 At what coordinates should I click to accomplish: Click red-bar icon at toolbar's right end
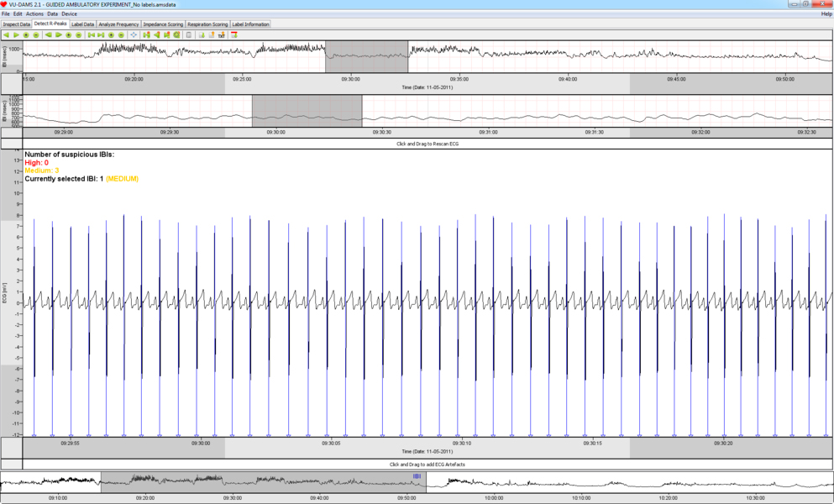(x=234, y=35)
